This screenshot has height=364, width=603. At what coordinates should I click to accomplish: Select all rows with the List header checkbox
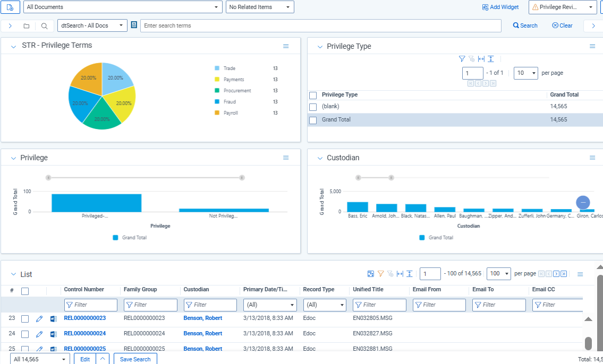pyautogui.click(x=25, y=291)
